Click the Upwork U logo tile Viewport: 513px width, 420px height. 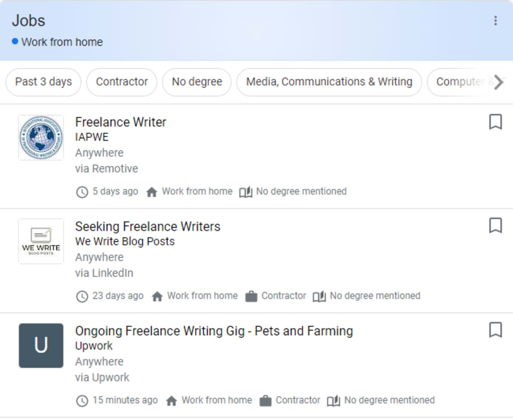click(41, 345)
